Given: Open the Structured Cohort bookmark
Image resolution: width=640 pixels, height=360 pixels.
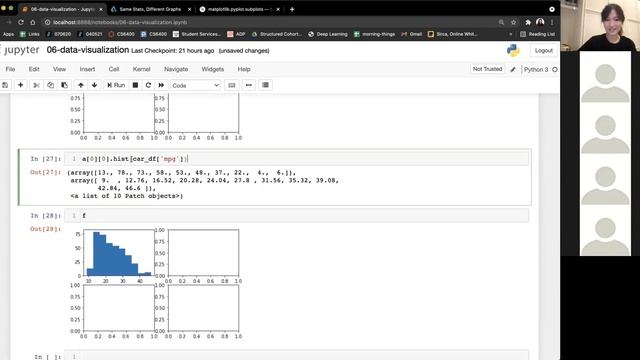Looking at the screenshot, I should [x=277, y=34].
